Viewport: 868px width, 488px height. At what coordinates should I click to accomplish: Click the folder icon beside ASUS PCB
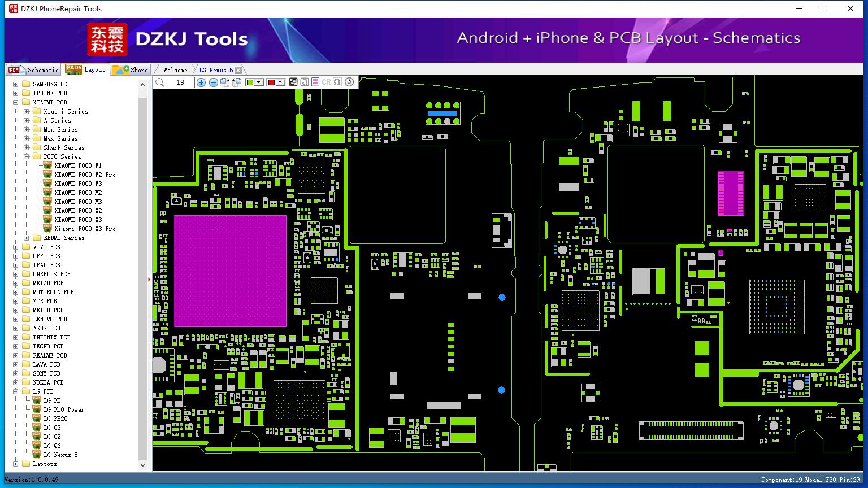pyautogui.click(x=26, y=328)
